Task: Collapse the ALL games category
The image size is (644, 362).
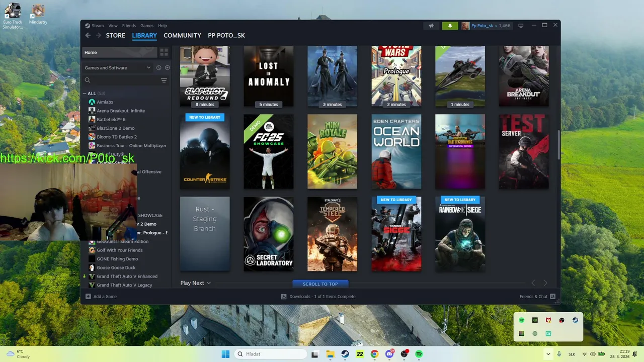Action: pyautogui.click(x=85, y=94)
